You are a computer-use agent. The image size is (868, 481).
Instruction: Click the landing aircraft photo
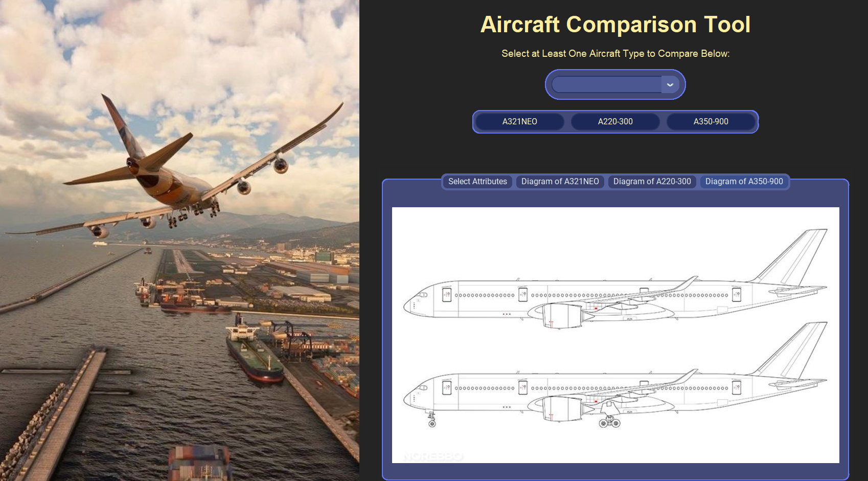179,240
